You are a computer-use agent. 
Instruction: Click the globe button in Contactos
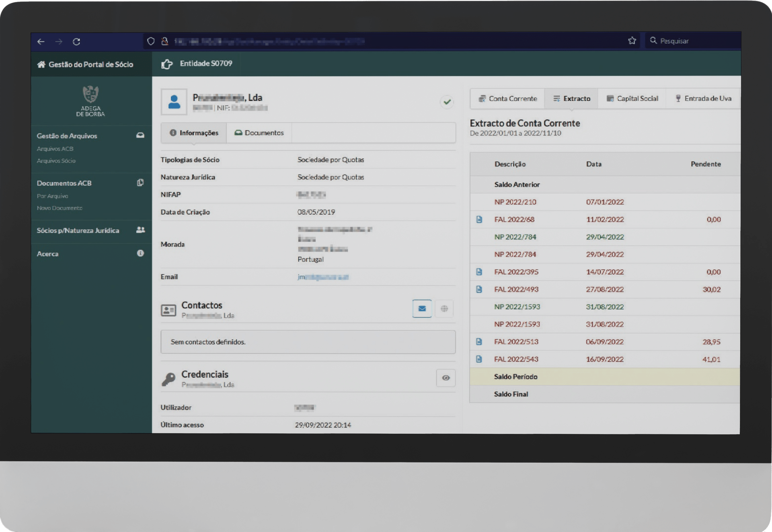point(444,308)
